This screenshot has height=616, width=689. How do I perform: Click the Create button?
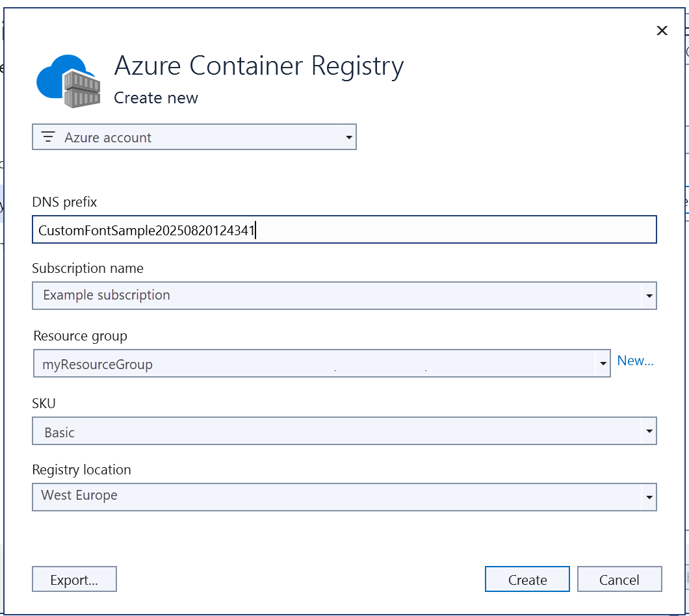(x=527, y=579)
